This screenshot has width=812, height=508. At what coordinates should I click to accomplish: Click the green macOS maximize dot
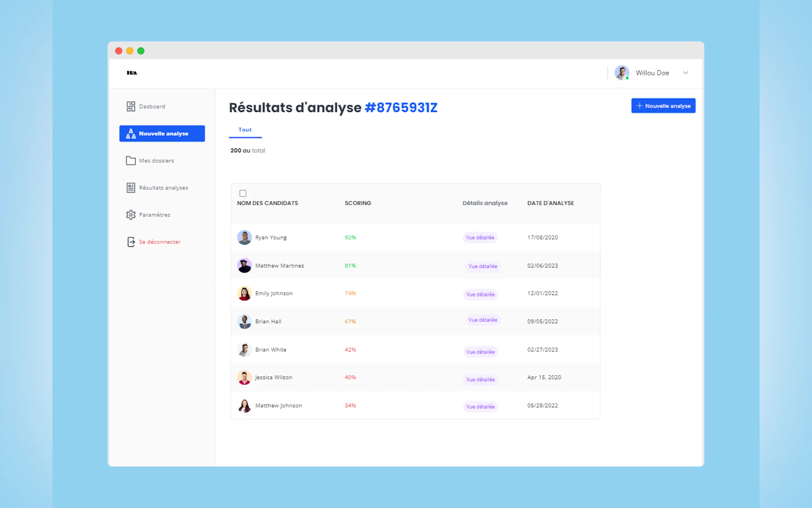coord(141,51)
